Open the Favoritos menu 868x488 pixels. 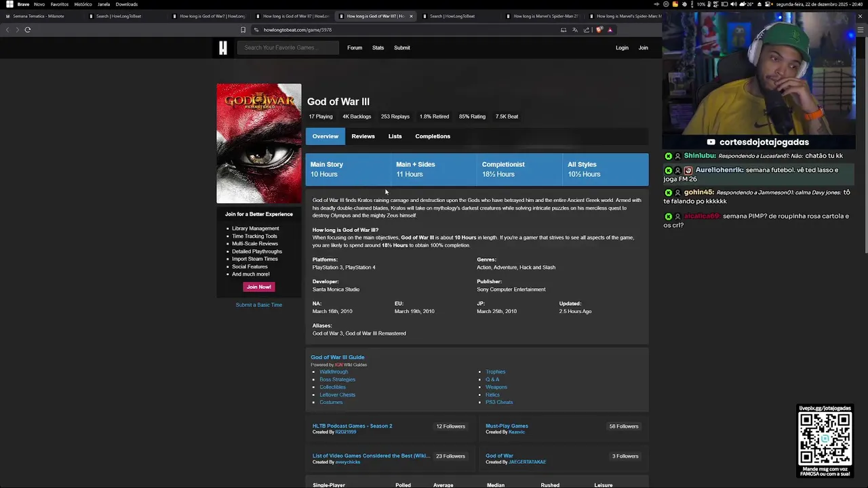tap(60, 4)
